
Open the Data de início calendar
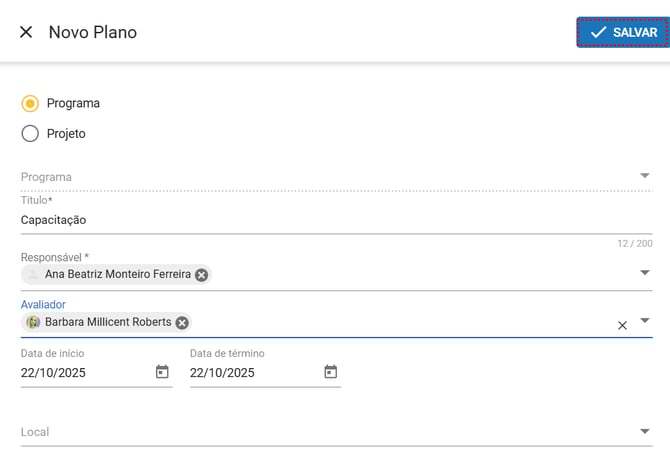click(162, 372)
